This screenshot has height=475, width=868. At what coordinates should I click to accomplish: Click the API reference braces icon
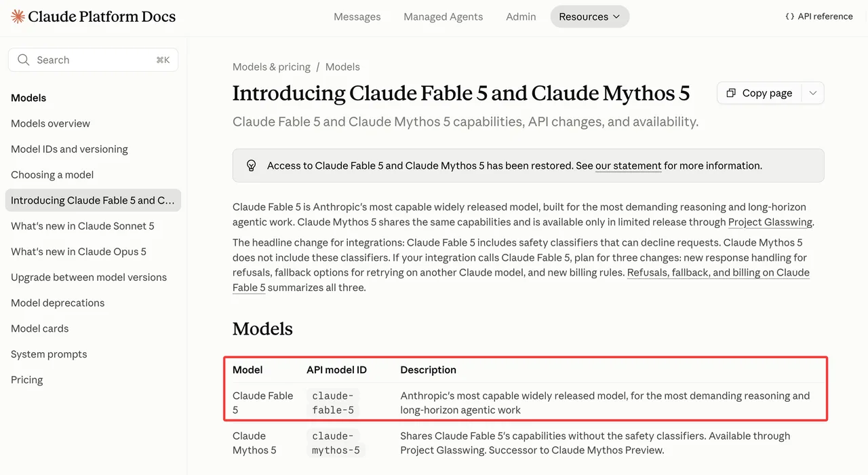(x=789, y=16)
